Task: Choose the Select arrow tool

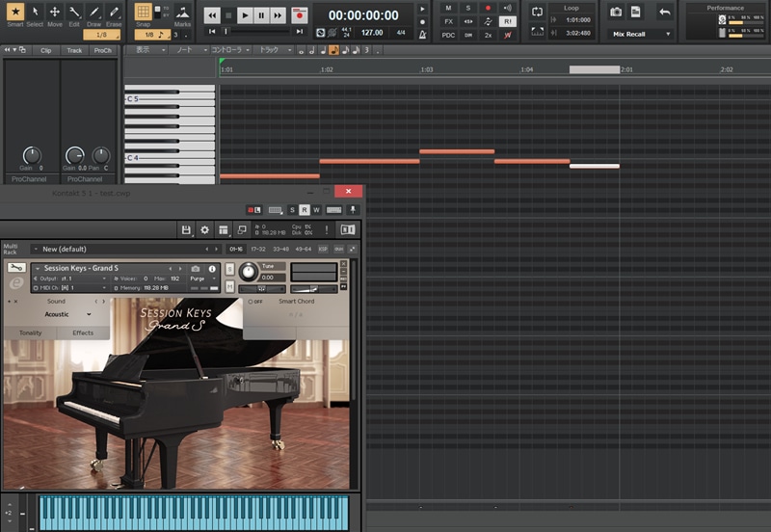Action: coord(35,12)
